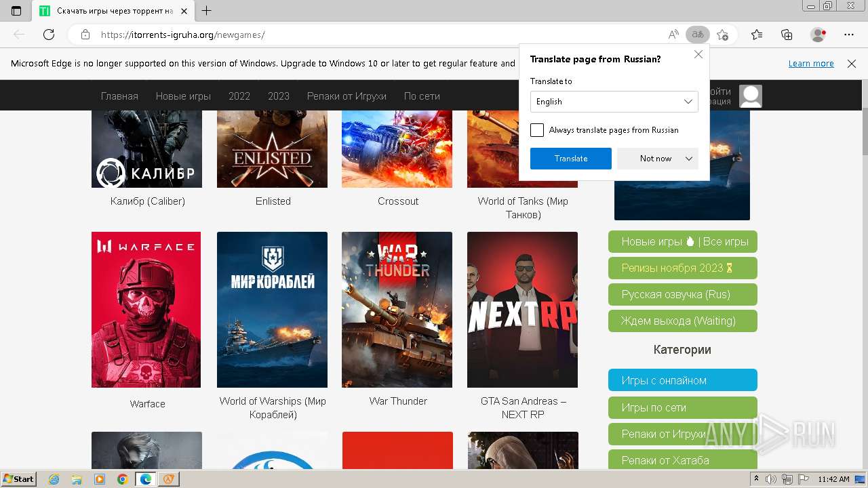This screenshot has height=488, width=868.
Task: Expand the 'Translate to' language dropdown
Action: tap(614, 102)
